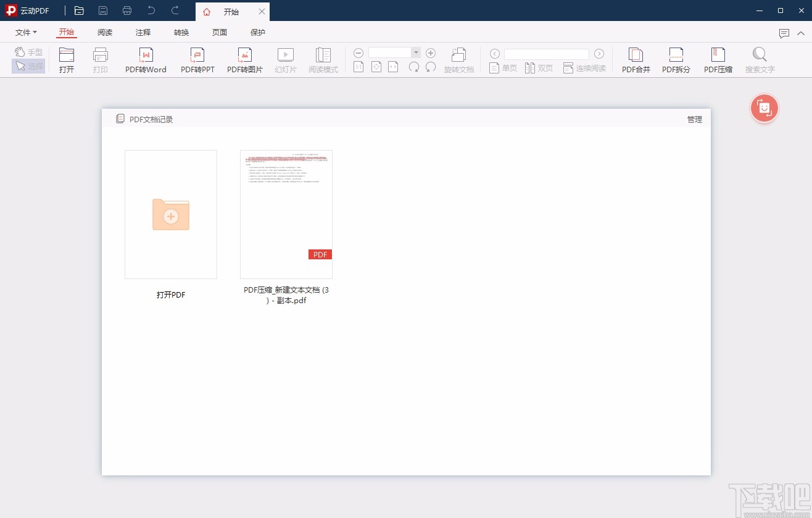The image size is (812, 518).
Task: Click the 搜索文字 search tool
Action: coord(760,61)
